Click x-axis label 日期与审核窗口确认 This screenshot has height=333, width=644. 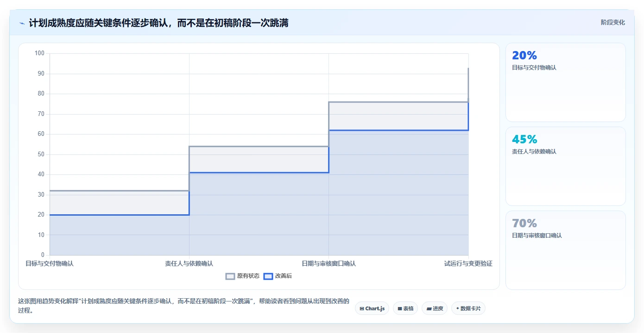[329, 263]
